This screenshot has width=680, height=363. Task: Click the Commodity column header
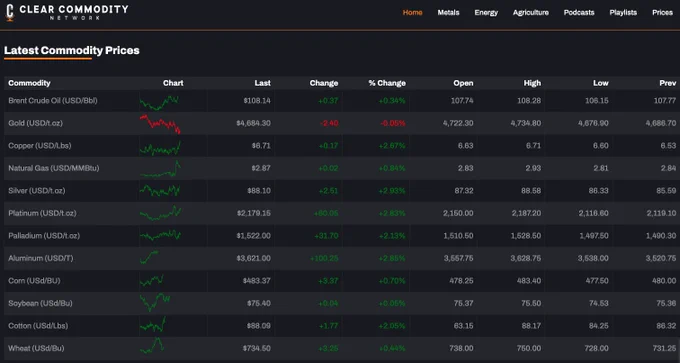29,83
